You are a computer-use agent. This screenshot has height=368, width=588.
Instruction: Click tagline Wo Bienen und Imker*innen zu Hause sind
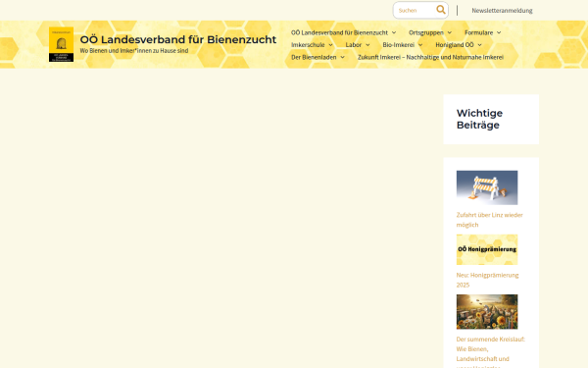click(134, 51)
